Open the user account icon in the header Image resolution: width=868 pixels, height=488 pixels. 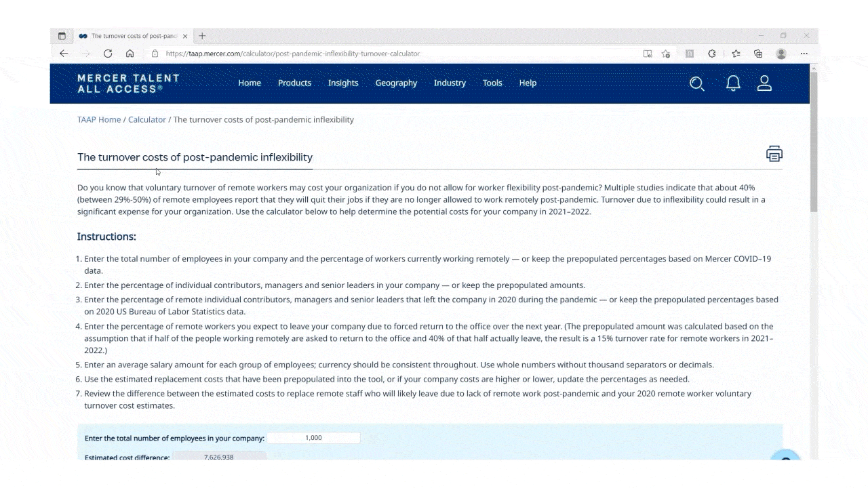(764, 83)
